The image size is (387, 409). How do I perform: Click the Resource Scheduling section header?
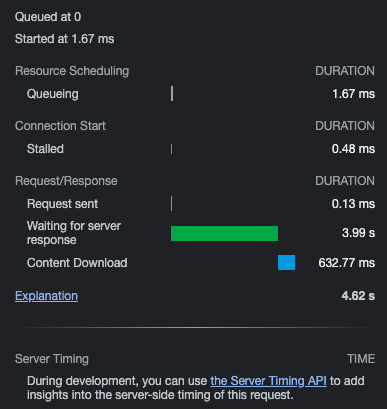coord(72,71)
